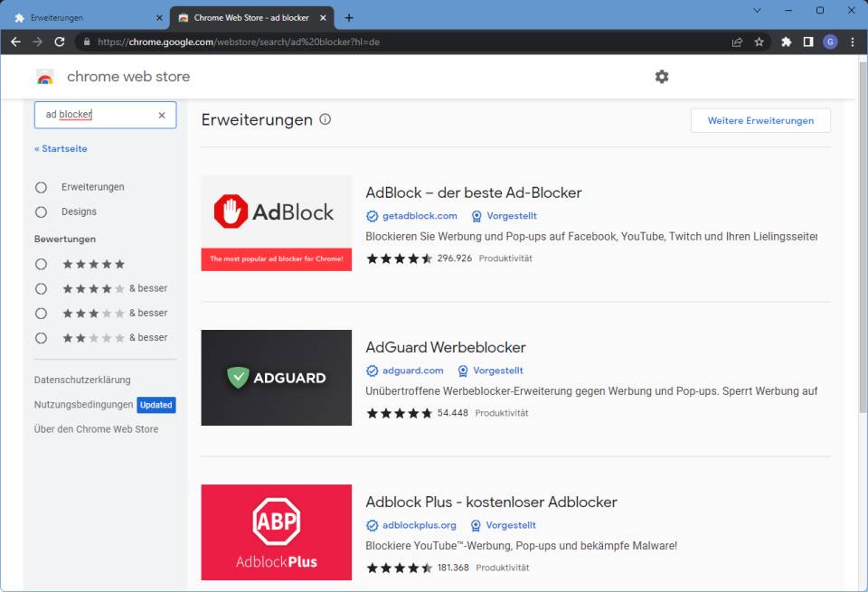The width and height of the screenshot is (868, 592).
Task: Click the Weitere Erweiterungen button
Action: [760, 120]
